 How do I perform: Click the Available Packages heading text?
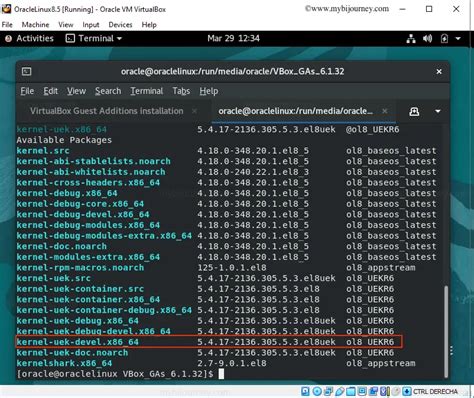tap(64, 140)
